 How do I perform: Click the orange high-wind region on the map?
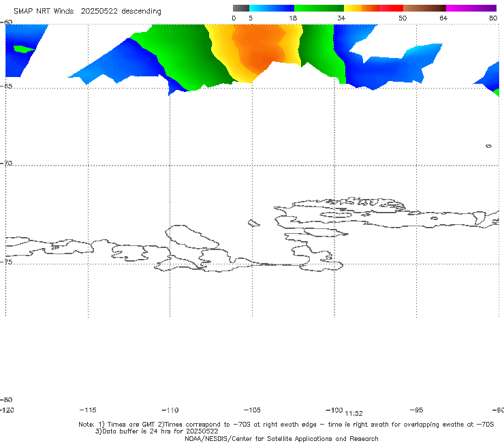tap(259, 48)
